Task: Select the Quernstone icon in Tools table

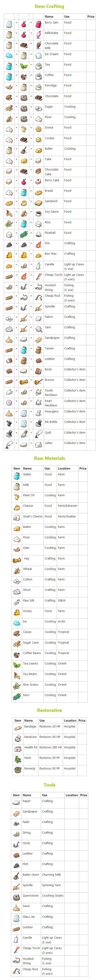Action: point(16,897)
